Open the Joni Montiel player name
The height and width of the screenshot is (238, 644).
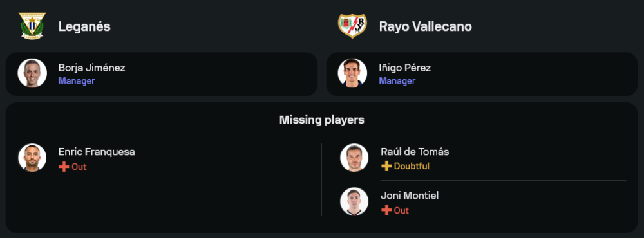[x=410, y=196]
